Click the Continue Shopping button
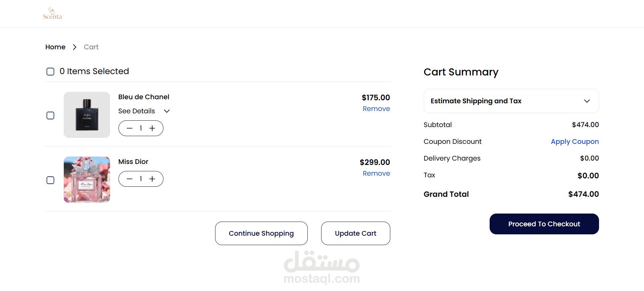This screenshot has width=644, height=291. (261, 233)
